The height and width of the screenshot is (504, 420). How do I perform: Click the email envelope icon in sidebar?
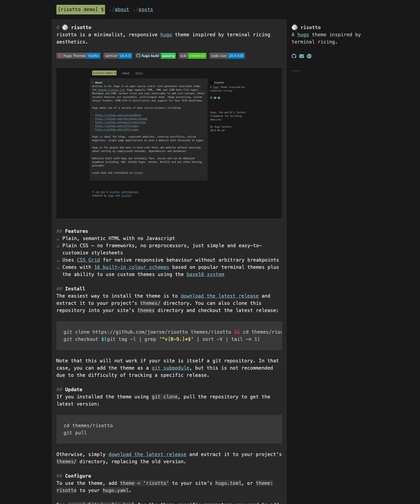coord(301,56)
